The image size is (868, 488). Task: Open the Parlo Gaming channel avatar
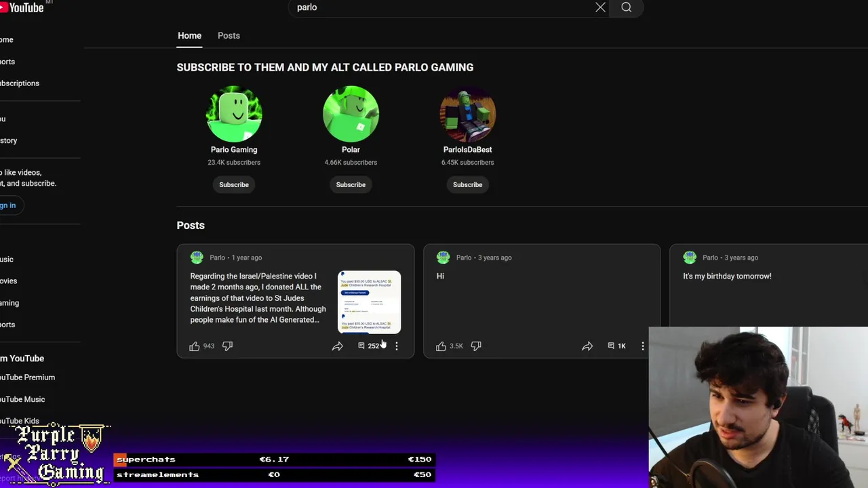pyautogui.click(x=234, y=114)
